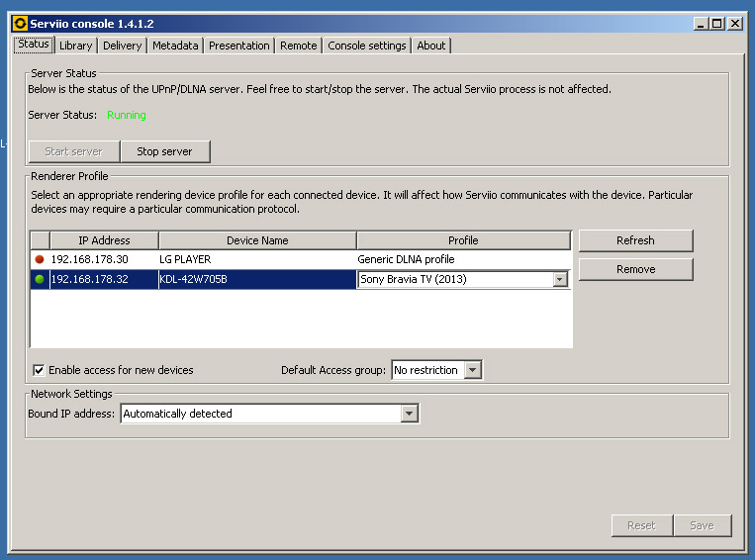Screen dimensions: 755x560
Task: Click the Device Name column header
Action: (257, 240)
